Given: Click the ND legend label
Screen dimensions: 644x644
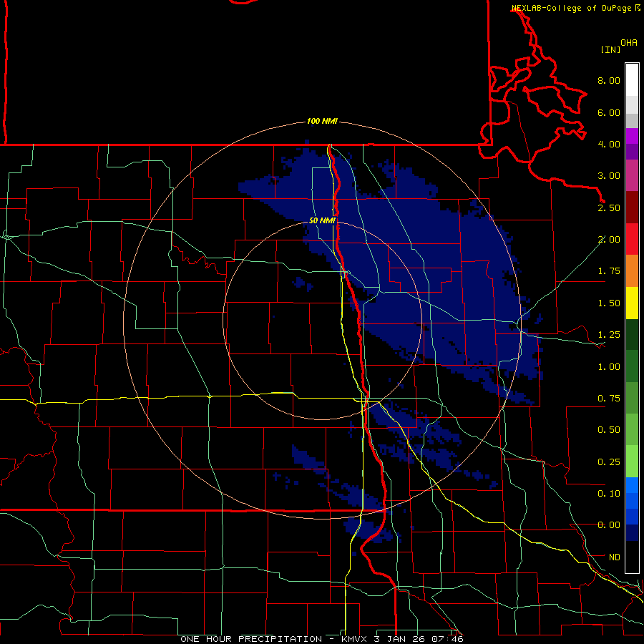Looking at the screenshot, I should point(615,557).
